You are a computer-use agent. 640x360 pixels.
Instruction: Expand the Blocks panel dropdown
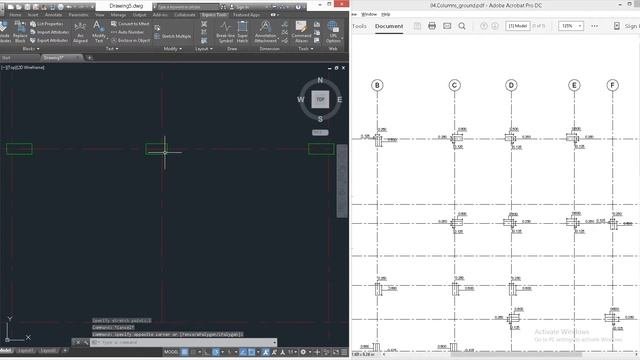31,49
